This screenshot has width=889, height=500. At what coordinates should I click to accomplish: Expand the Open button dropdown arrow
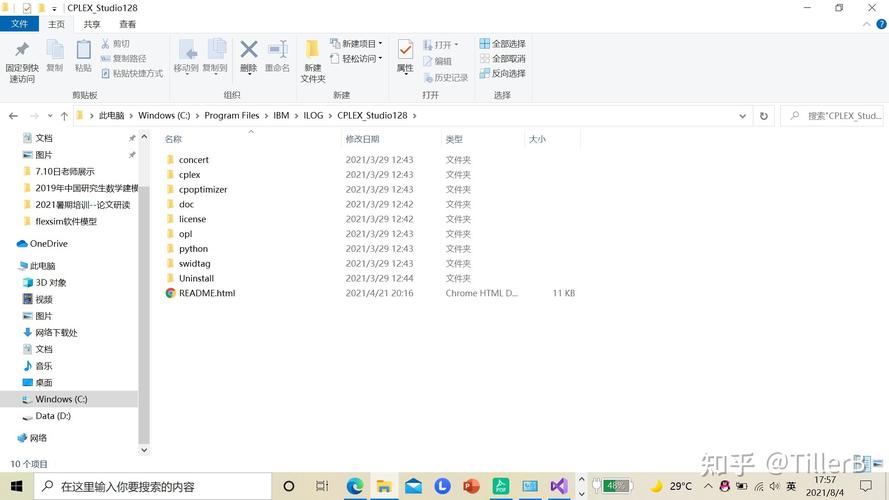456,45
